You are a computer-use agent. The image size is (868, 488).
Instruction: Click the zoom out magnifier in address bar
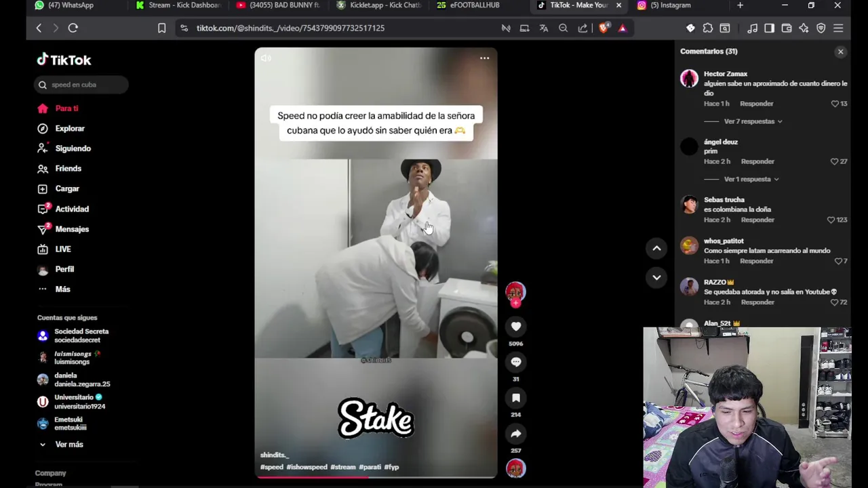(x=563, y=28)
